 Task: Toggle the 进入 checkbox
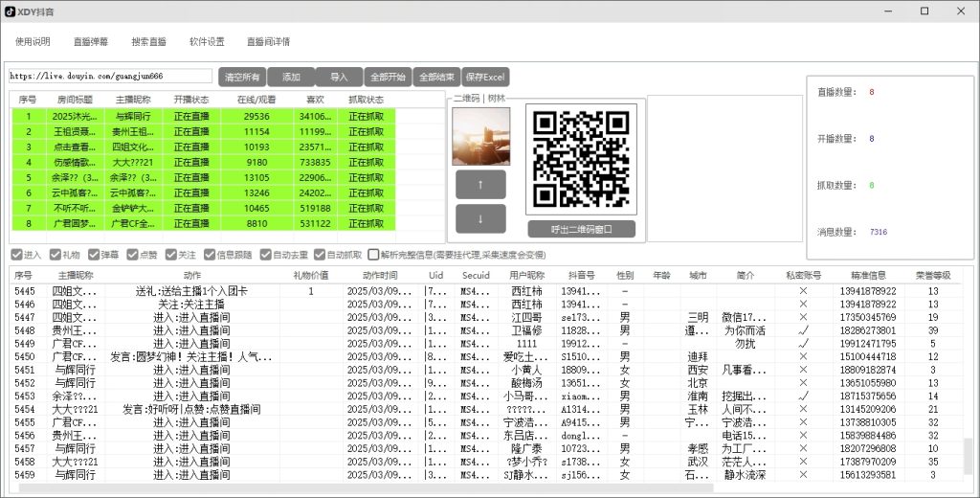point(17,255)
